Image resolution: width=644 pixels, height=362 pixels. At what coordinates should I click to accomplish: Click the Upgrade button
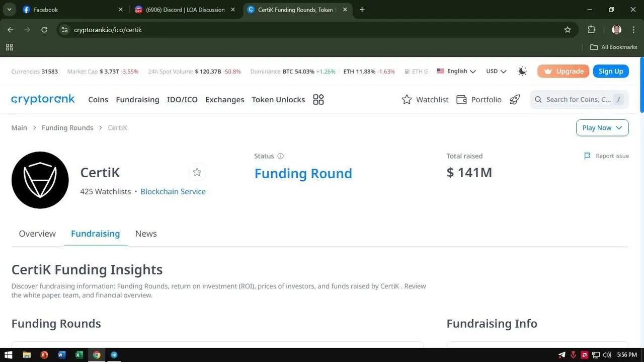tap(563, 71)
